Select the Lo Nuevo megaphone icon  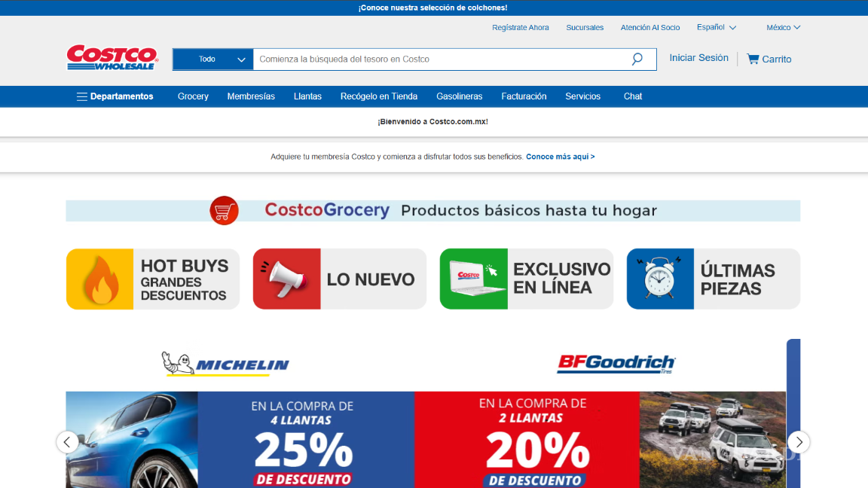[x=286, y=279]
